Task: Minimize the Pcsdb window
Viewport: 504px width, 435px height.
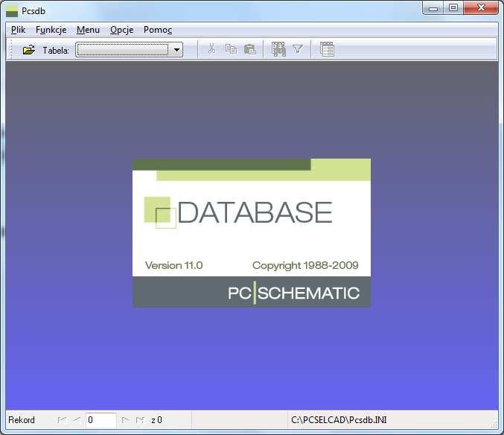Action: [433, 7]
